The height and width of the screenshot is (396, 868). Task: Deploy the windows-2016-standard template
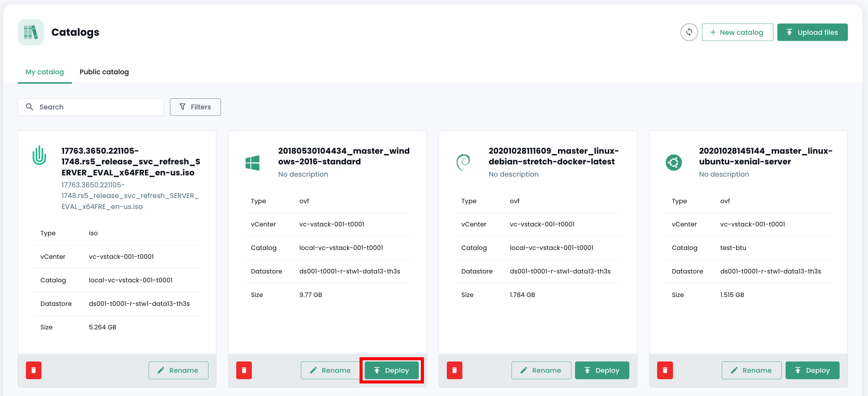391,370
